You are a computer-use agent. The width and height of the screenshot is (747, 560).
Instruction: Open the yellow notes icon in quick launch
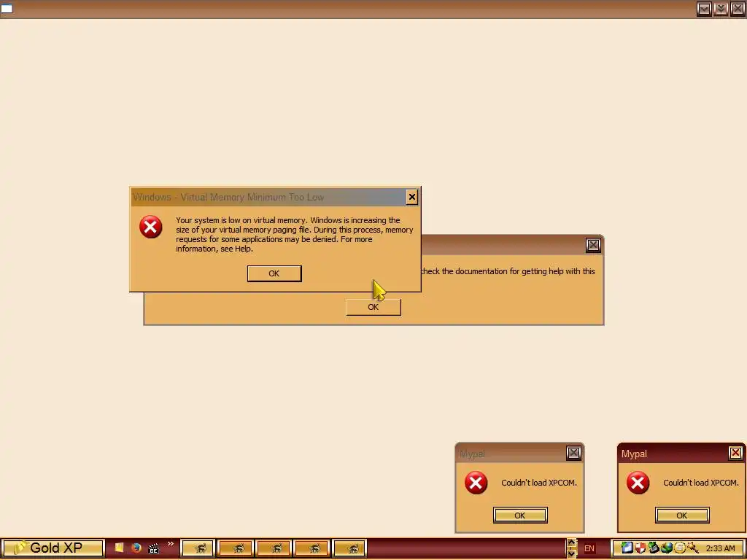tap(119, 548)
